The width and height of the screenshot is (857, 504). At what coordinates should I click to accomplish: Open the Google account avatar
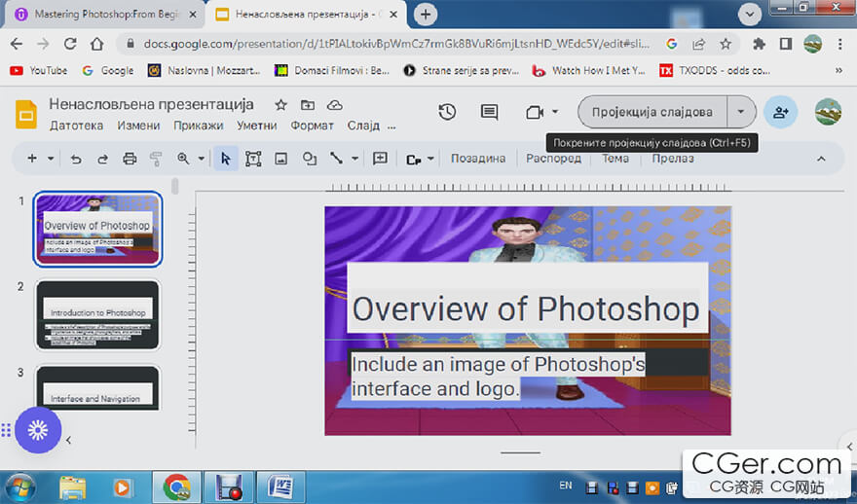pos(828,112)
